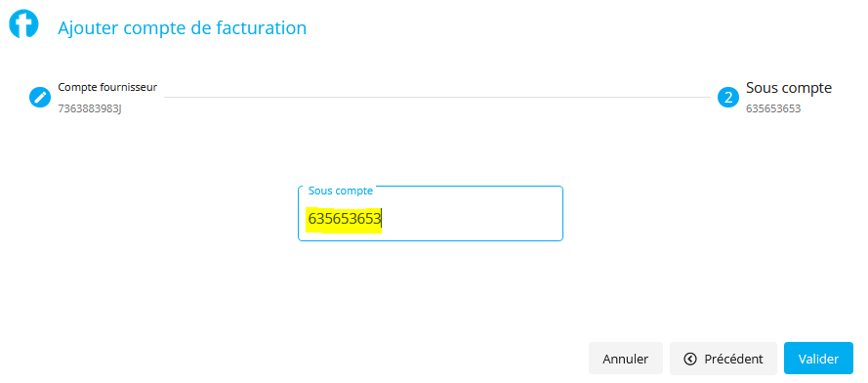Select the numbered step 2 circle icon
Viewport: 868px width, 383px height.
[728, 98]
